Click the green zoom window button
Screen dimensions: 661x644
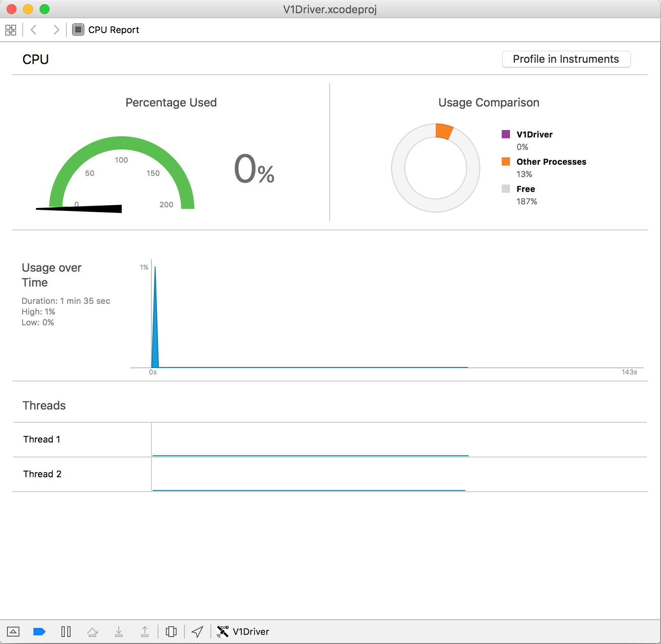coord(45,9)
